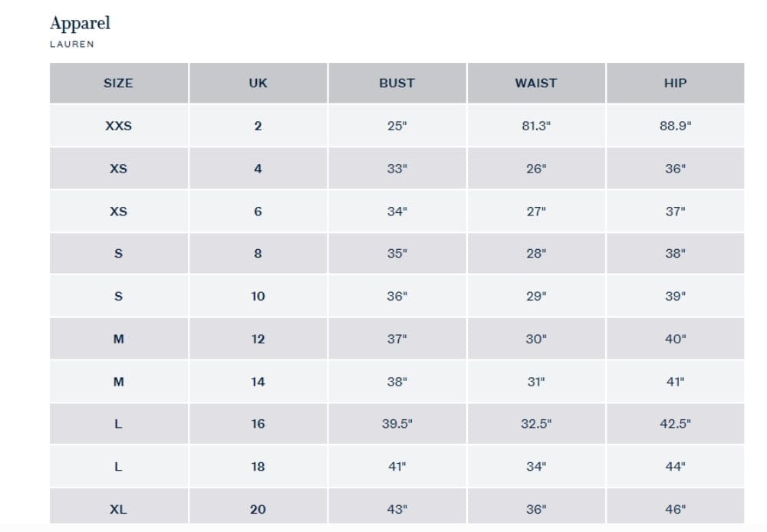The width and height of the screenshot is (767, 532).
Task: Click the 46" hip value
Action: click(x=676, y=510)
